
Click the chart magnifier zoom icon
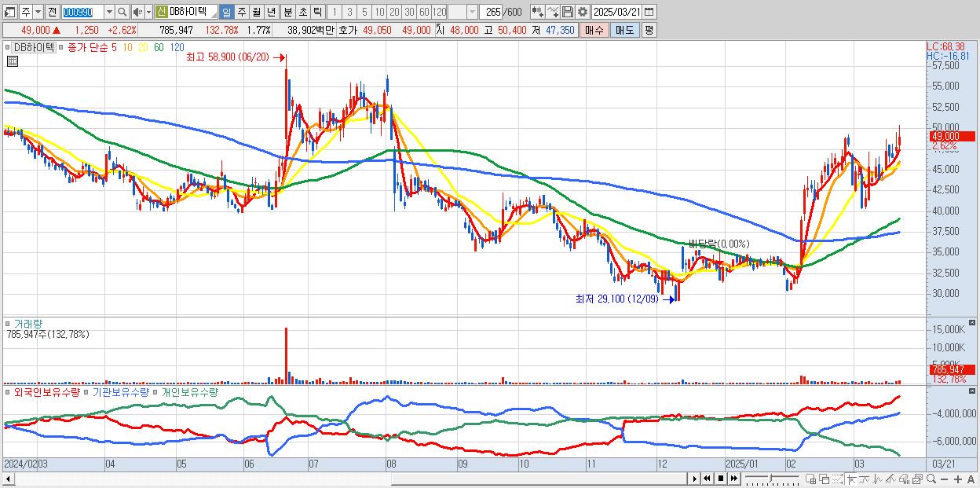[x=931, y=479]
